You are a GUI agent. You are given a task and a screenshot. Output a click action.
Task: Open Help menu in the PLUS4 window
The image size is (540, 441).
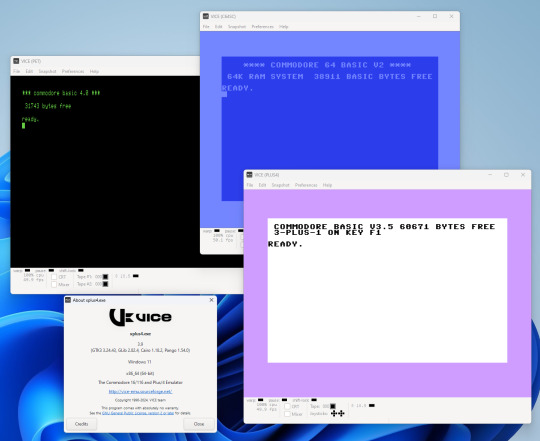(x=328, y=185)
